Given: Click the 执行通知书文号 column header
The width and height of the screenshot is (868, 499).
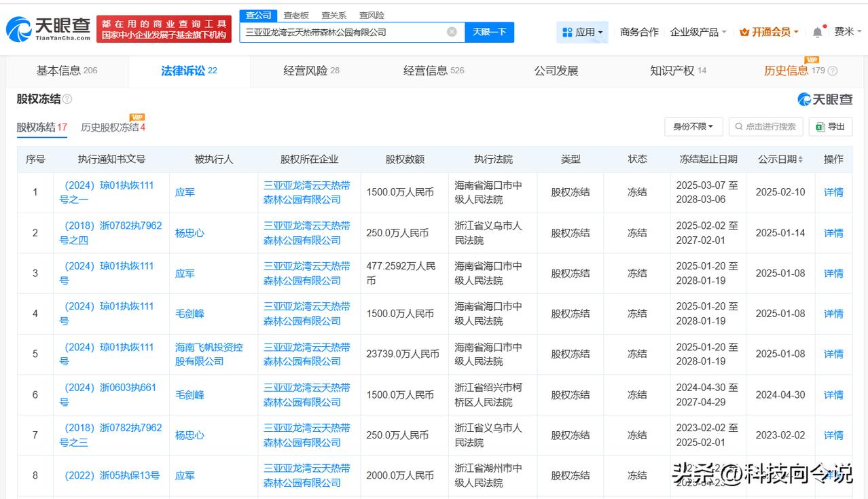Looking at the screenshot, I should [x=111, y=160].
